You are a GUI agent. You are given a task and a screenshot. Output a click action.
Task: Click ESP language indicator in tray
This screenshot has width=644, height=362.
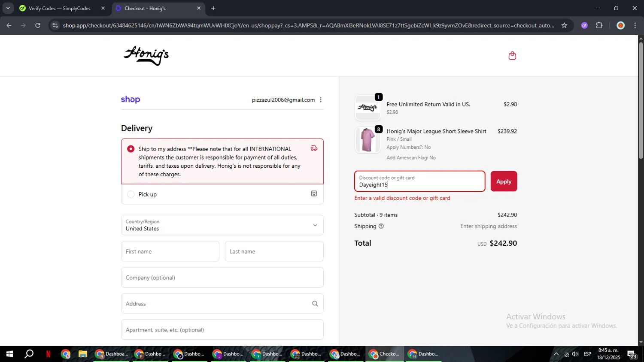[587, 354]
